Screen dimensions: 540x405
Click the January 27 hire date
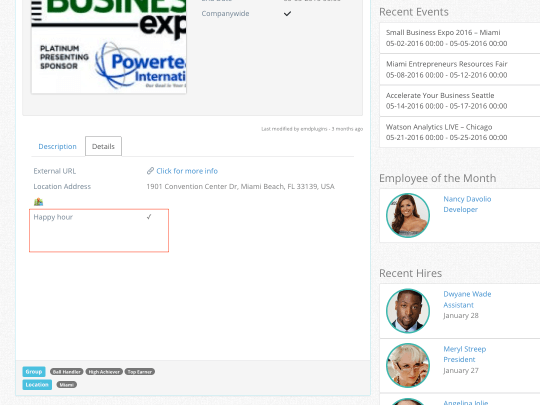point(461,370)
